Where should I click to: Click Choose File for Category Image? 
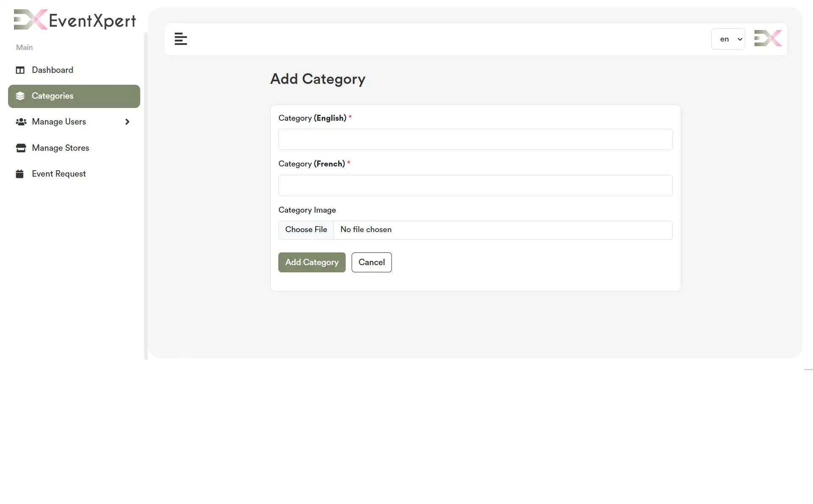click(x=306, y=230)
